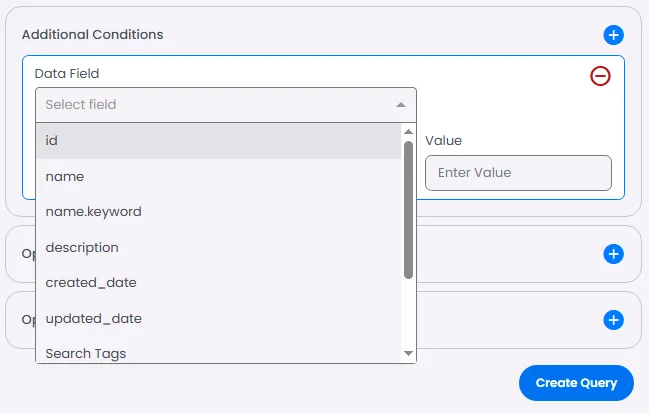The image size is (649, 413).
Task: Click the plus icon in second collapsed section
Action: click(613, 254)
